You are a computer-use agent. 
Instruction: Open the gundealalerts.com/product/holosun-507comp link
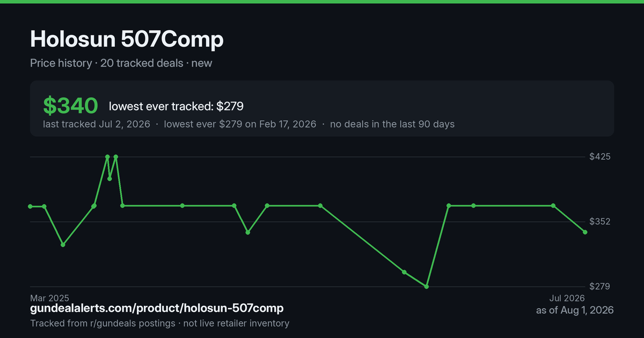coord(157,308)
